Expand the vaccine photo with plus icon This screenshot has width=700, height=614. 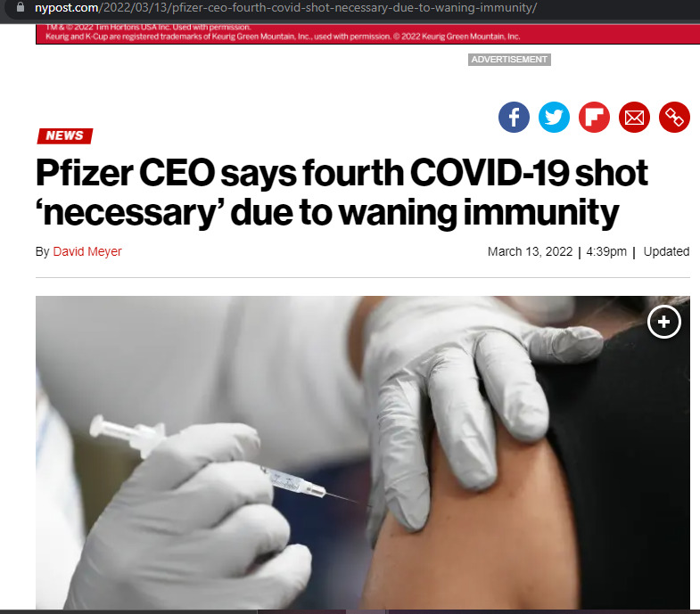[663, 322]
